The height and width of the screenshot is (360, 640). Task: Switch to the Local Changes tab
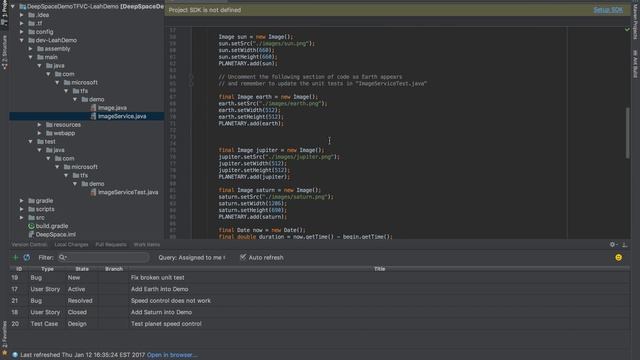tap(71, 244)
